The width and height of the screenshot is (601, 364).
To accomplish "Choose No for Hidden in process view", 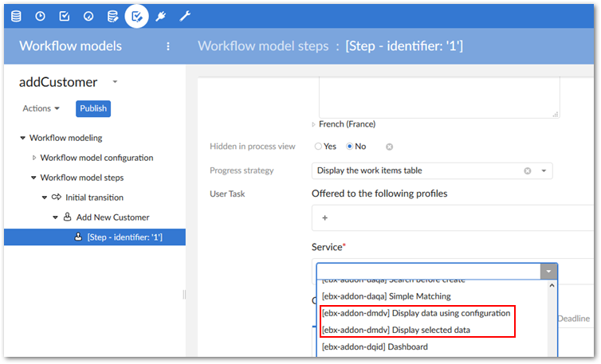I will pos(350,147).
